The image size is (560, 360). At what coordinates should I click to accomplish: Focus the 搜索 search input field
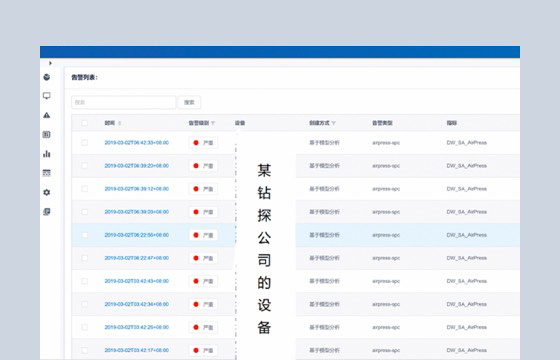coord(124,102)
